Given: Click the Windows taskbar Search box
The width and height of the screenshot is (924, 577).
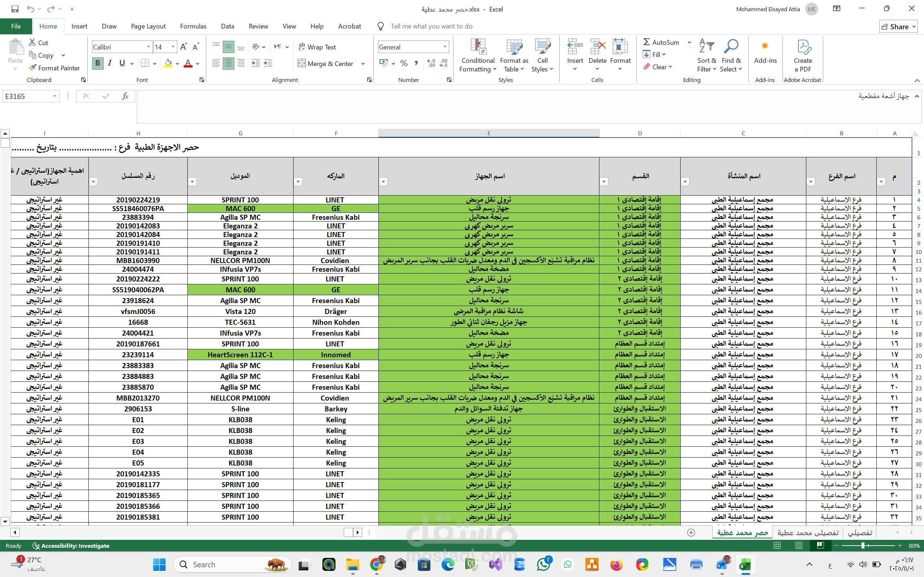Looking at the screenshot, I should point(233,564).
